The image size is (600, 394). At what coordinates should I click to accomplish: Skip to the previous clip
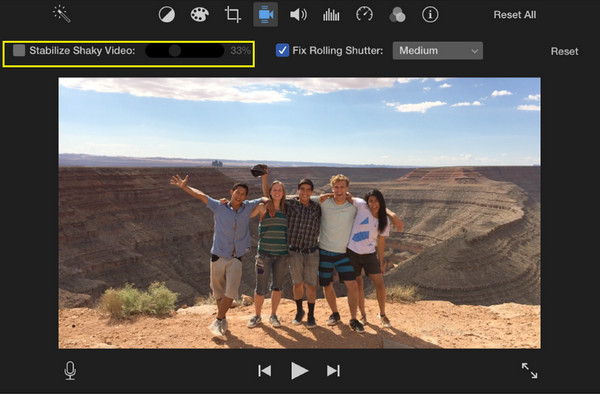point(265,371)
